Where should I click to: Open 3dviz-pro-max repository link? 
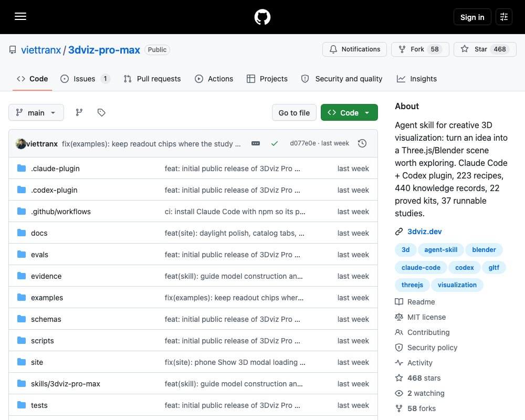coord(104,50)
